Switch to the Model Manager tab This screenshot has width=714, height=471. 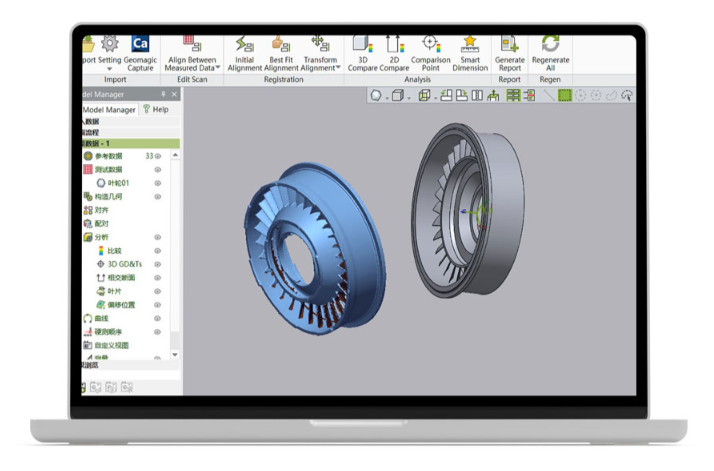coord(109,110)
